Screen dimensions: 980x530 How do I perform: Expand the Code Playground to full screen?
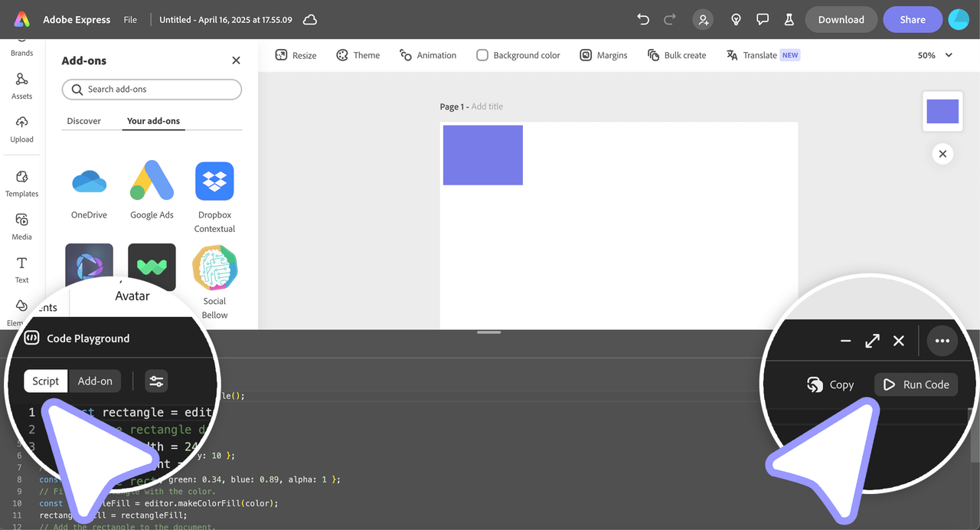click(872, 340)
